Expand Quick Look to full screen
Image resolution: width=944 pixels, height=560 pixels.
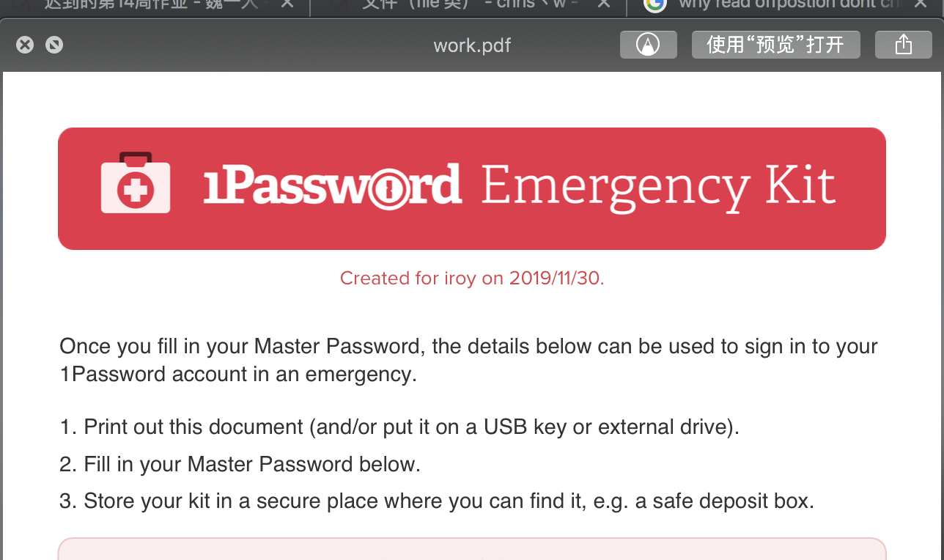(x=54, y=45)
